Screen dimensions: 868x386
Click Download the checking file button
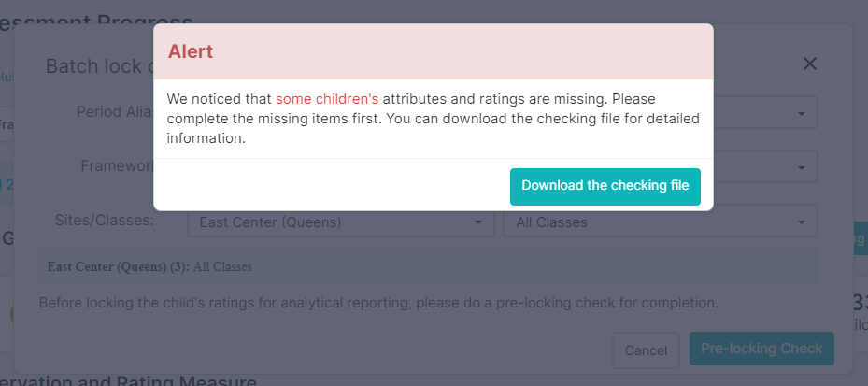605,187
